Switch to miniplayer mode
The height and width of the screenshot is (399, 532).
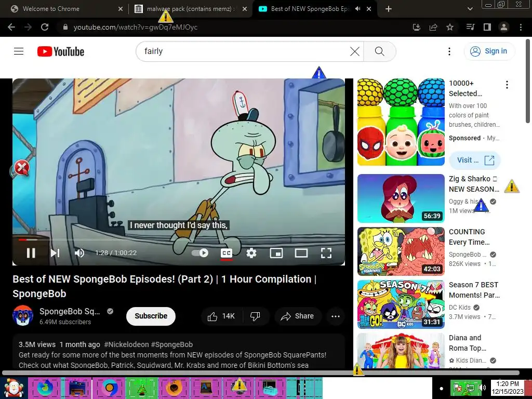pyautogui.click(x=276, y=253)
